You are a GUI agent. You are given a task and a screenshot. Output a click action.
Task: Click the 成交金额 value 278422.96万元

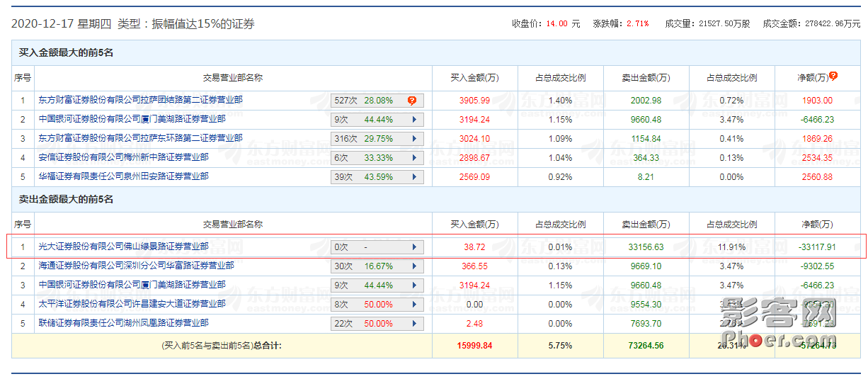click(833, 23)
